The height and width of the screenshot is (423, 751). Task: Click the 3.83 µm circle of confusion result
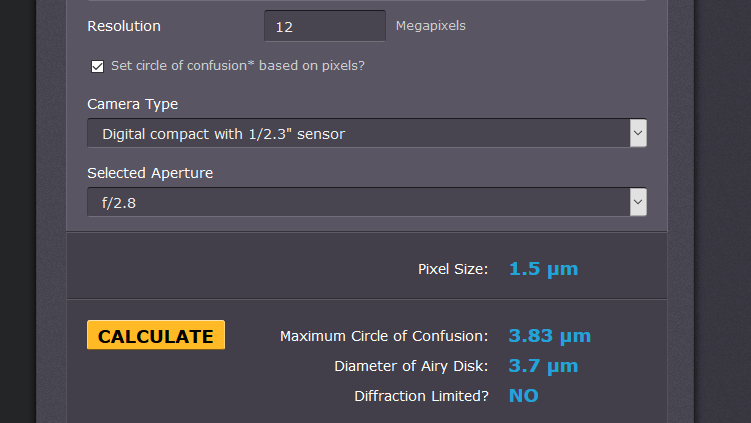[x=549, y=335]
